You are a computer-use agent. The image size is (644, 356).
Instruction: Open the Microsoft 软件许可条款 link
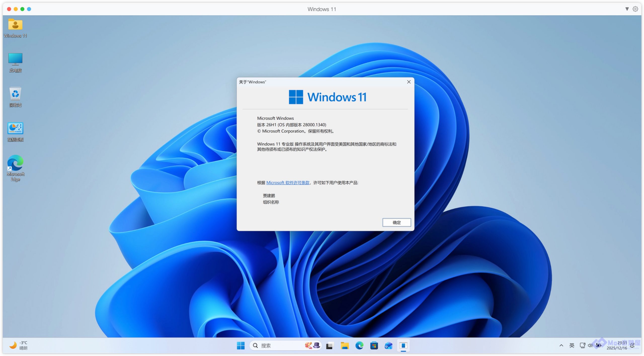288,183
